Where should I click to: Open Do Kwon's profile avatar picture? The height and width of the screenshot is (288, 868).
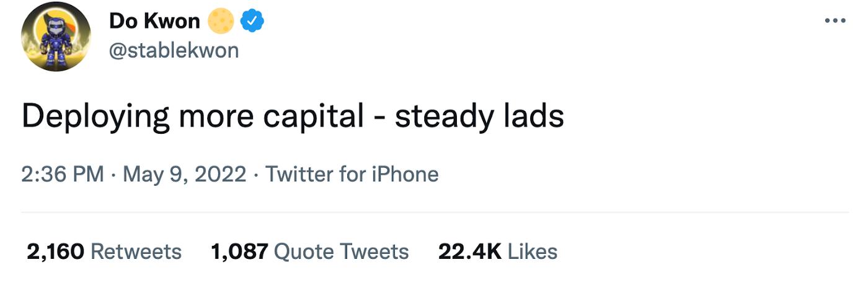(56, 37)
